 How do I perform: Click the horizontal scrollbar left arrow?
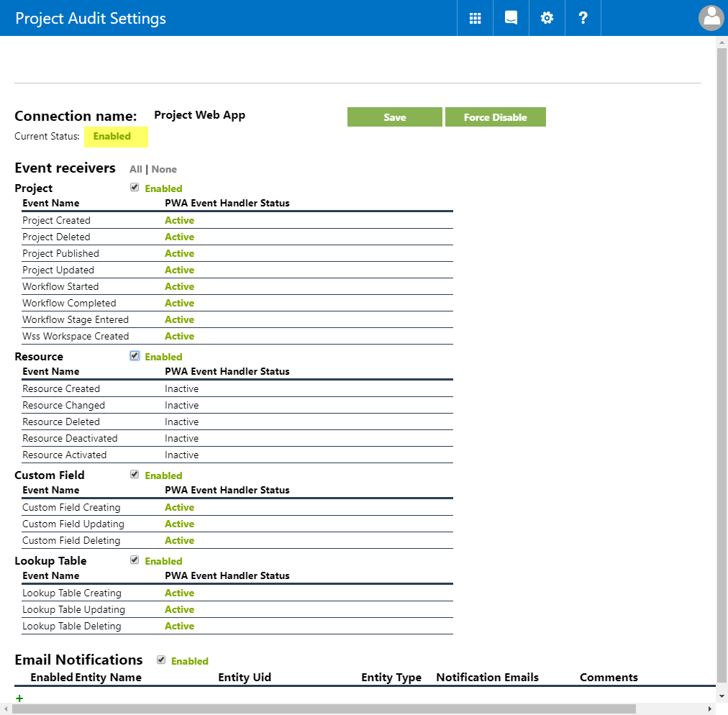coord(6,709)
